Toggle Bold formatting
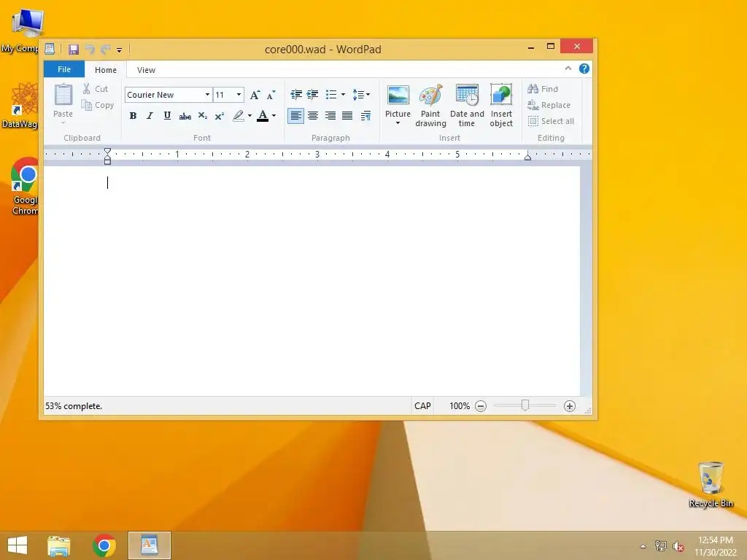 (x=133, y=116)
